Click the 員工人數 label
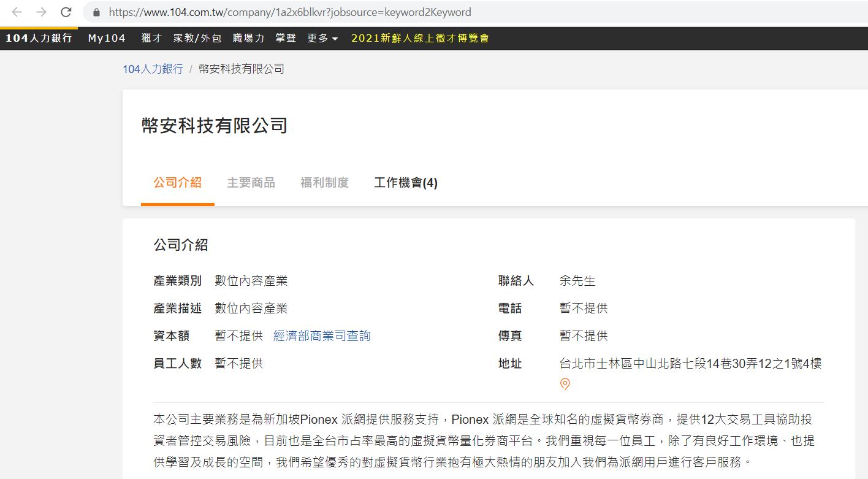Image resolution: width=868 pixels, height=479 pixels. [178, 364]
